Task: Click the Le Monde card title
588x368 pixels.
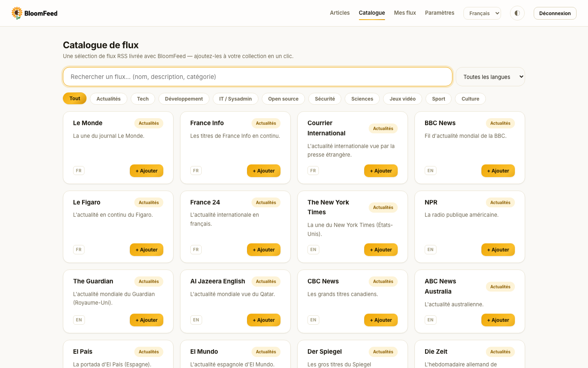Action: tap(88, 123)
